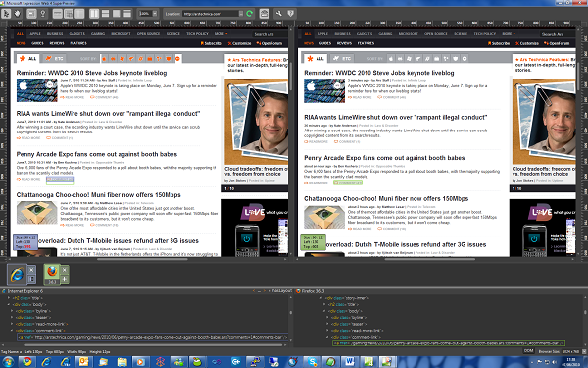Expand the h2 class title node in IE DOM
This screenshot has height=368, width=588.
point(9,298)
